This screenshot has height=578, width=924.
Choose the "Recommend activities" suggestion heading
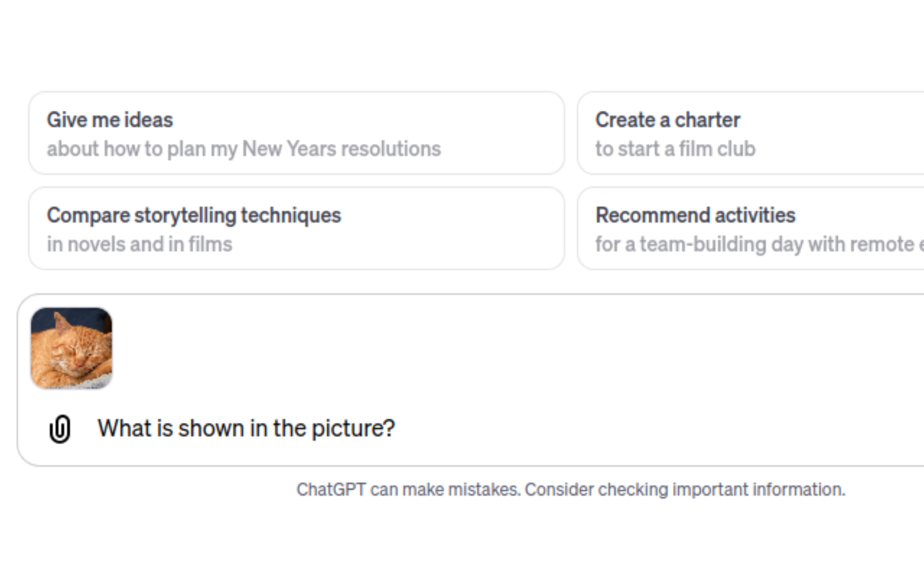point(695,215)
